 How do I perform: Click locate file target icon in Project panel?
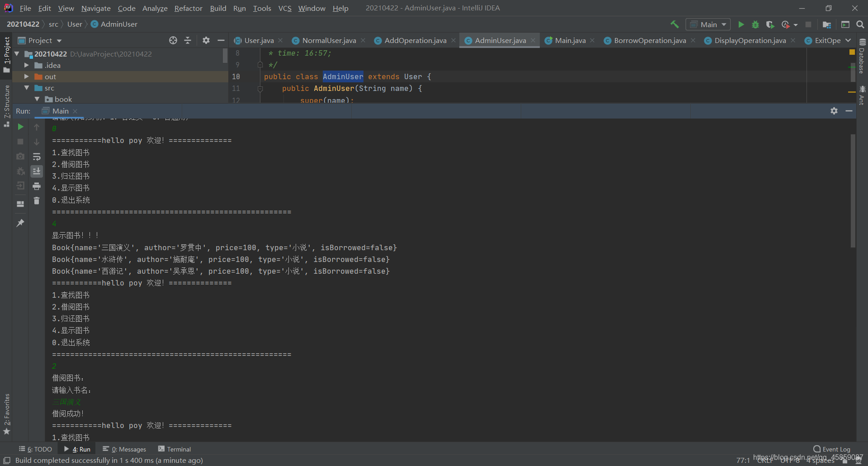[173, 40]
